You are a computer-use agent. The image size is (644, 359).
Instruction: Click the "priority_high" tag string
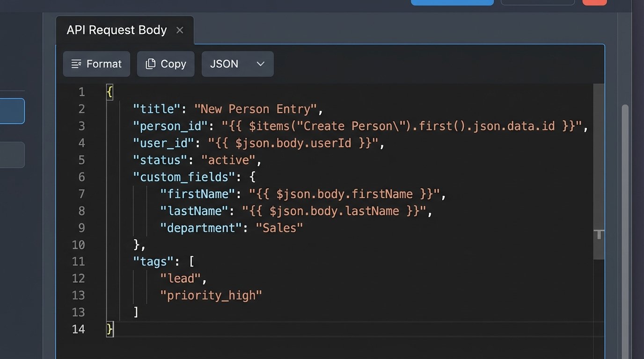[211, 295]
